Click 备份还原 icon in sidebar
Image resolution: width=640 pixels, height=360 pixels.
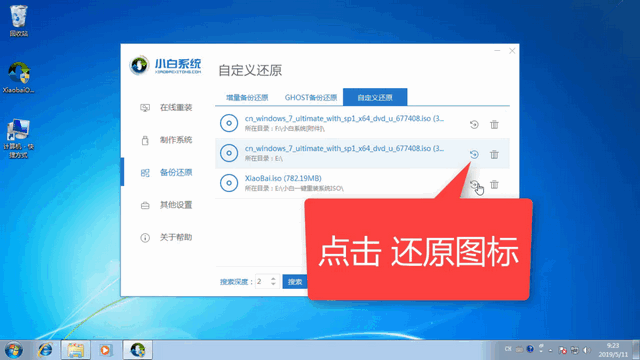click(x=145, y=173)
